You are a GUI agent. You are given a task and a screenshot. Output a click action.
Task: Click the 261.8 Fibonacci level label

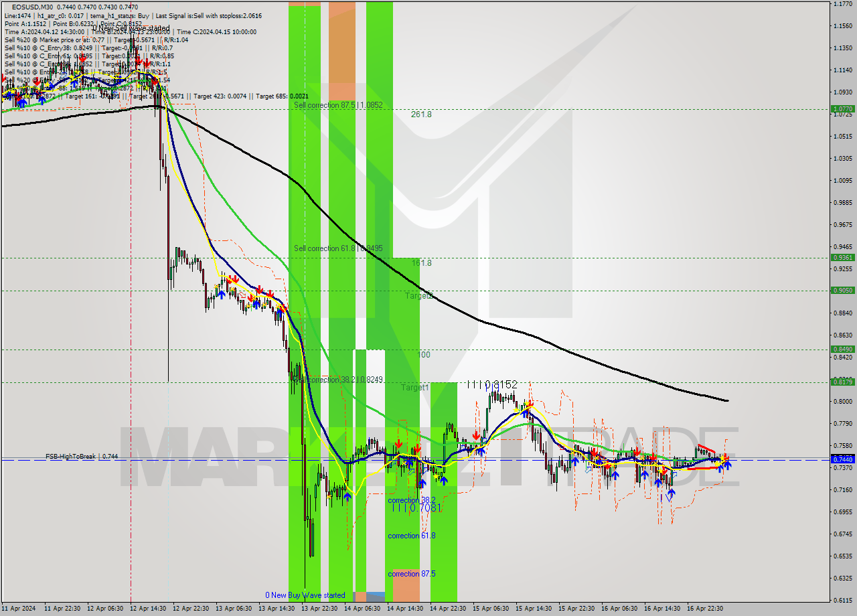tap(421, 114)
